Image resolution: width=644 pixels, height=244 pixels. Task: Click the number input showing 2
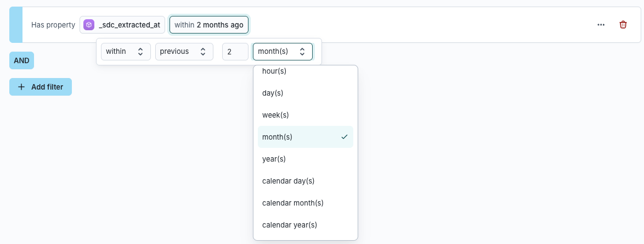(235, 52)
